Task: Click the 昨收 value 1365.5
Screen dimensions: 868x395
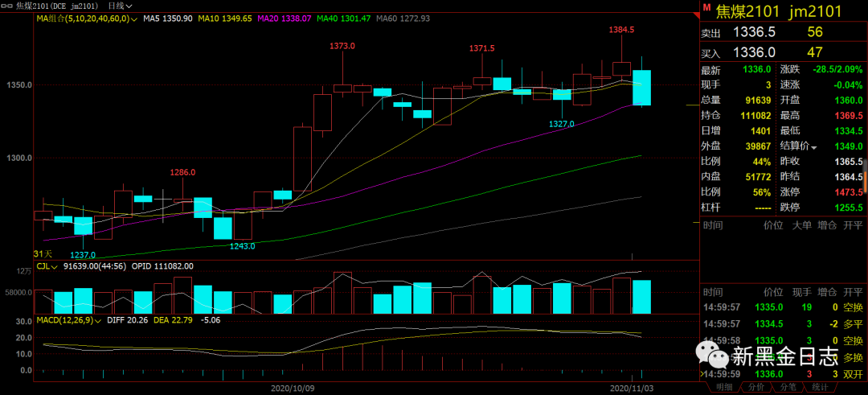Action: [x=849, y=162]
